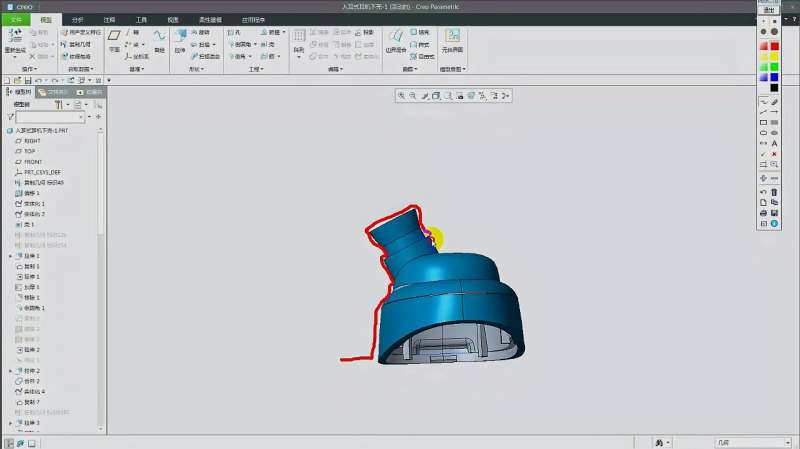The width and height of the screenshot is (800, 449).
Task: Click the Plane (平面) datum tool
Action: click(113, 38)
